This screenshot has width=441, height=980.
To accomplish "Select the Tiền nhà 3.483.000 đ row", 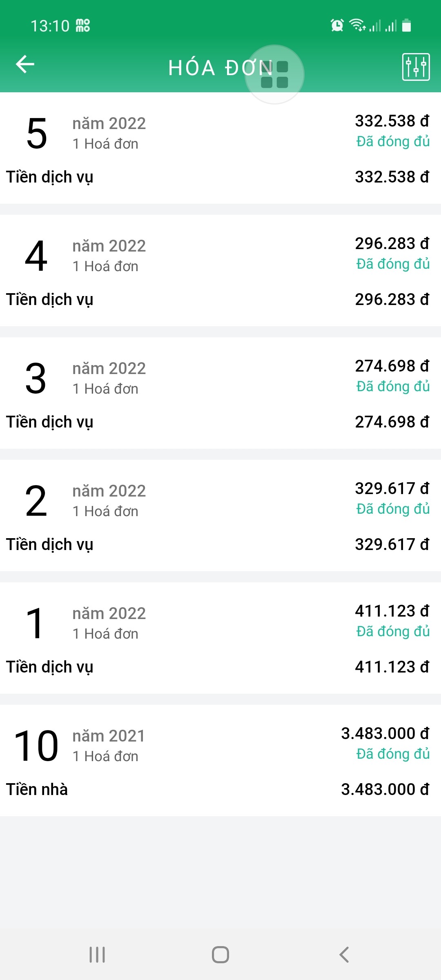I will [220, 790].
